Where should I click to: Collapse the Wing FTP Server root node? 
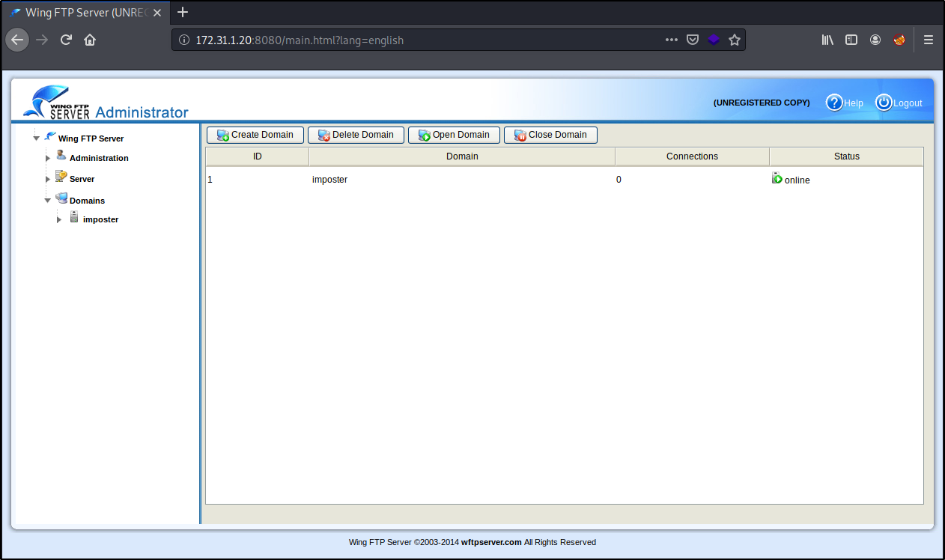(x=36, y=139)
